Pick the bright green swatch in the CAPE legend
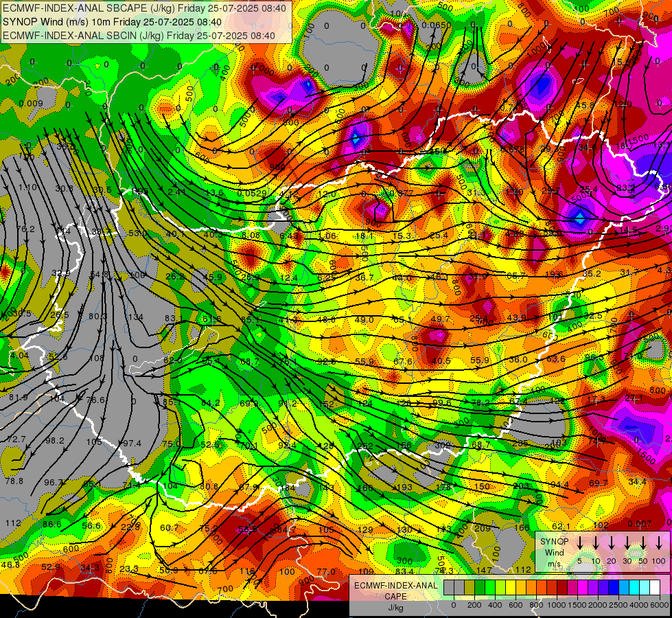The width and height of the screenshot is (672, 618). [x=490, y=588]
